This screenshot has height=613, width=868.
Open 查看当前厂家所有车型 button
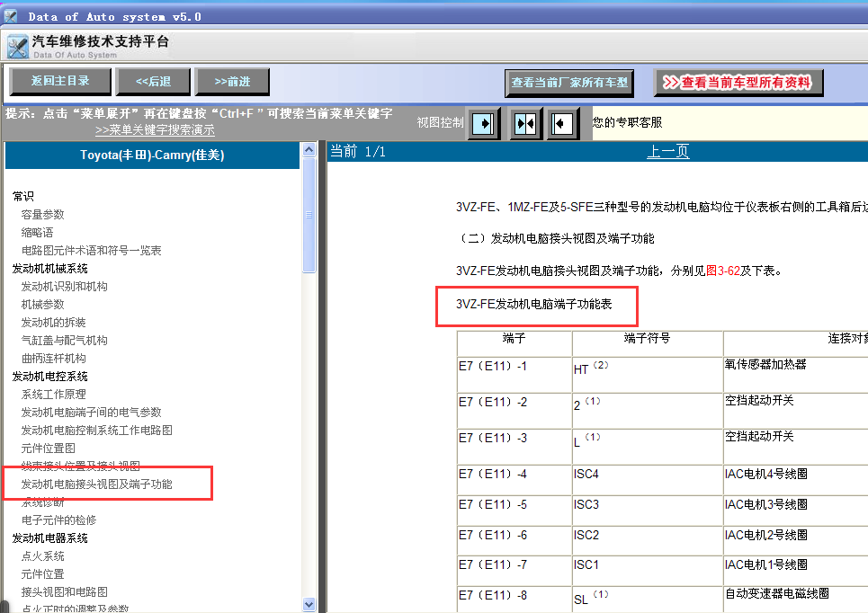pos(569,83)
